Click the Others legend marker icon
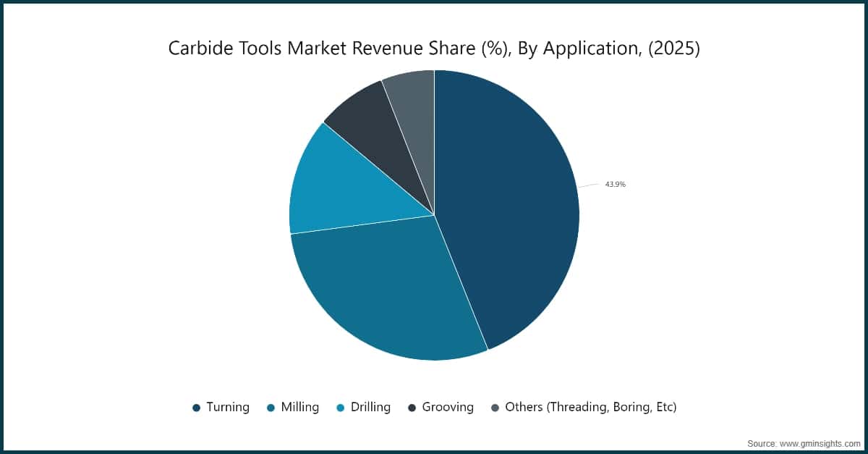Image resolution: width=868 pixels, height=454 pixels. (x=496, y=407)
